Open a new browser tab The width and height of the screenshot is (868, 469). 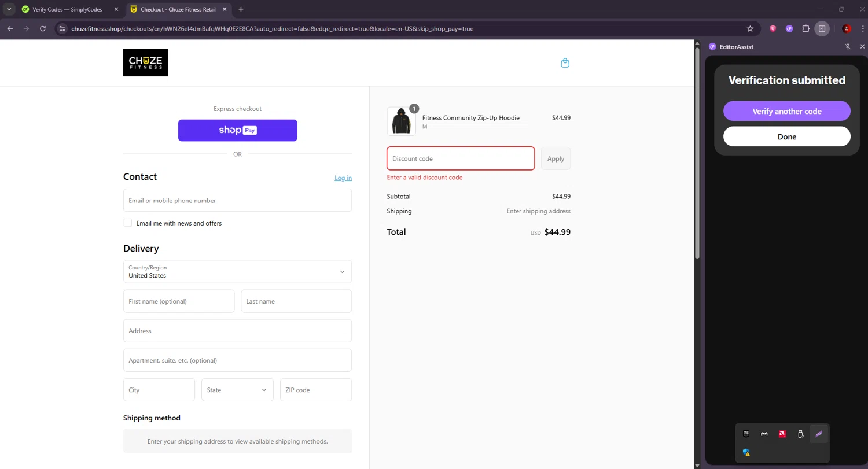241,9
